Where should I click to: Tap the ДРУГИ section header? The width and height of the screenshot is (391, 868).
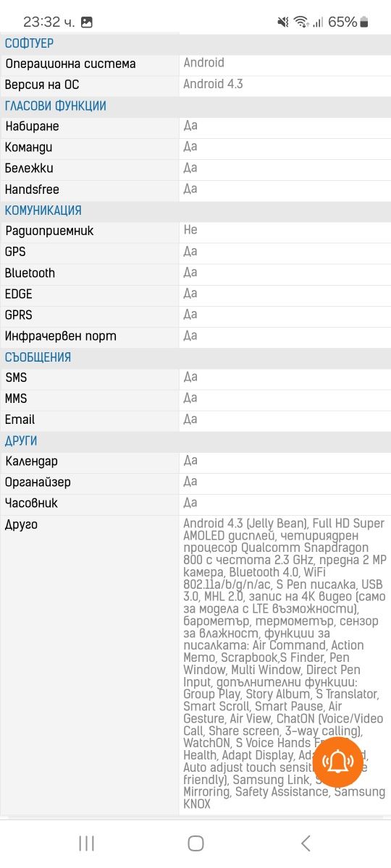pos(21,441)
